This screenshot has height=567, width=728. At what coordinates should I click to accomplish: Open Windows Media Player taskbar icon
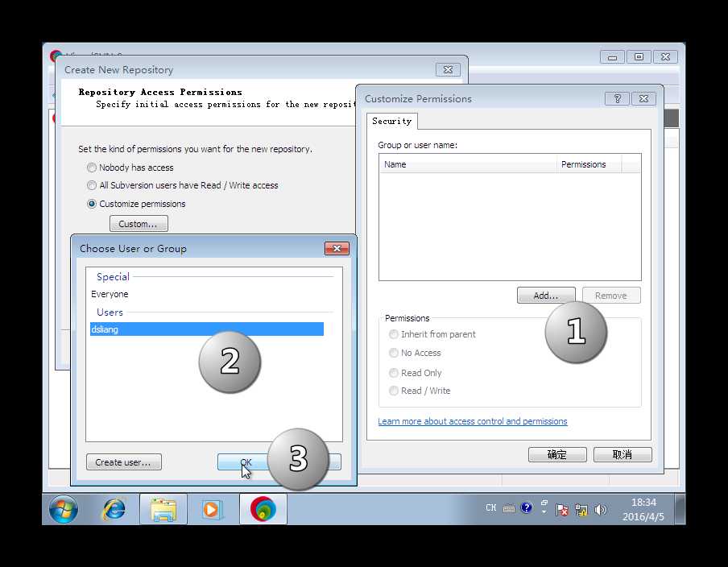[x=212, y=510]
